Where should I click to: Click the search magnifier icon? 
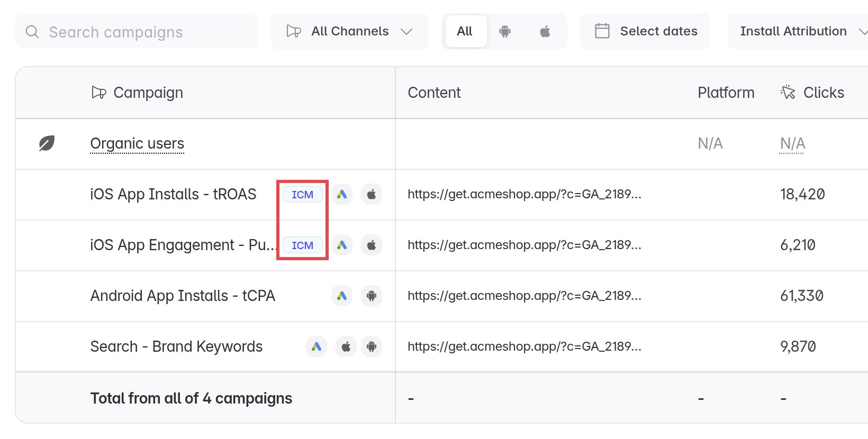click(32, 32)
